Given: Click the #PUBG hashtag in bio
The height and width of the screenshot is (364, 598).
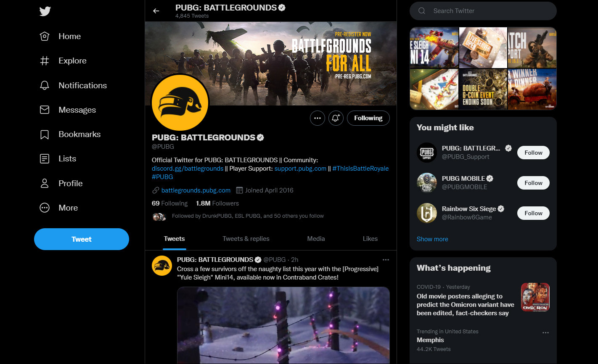Looking at the screenshot, I should pyautogui.click(x=162, y=177).
